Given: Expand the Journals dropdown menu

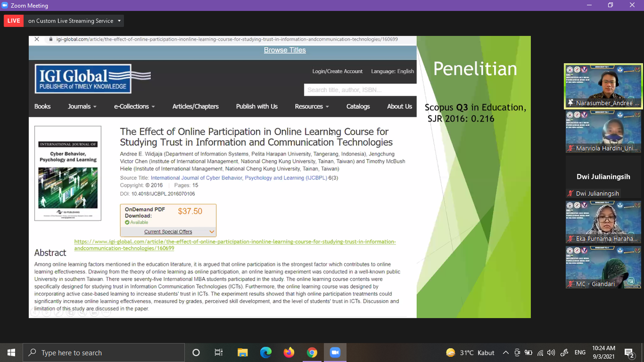Looking at the screenshot, I should tap(82, 107).
